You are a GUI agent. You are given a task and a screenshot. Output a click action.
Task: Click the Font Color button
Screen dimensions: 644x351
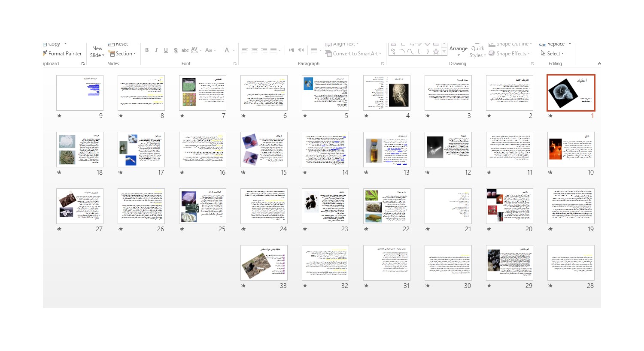click(227, 50)
